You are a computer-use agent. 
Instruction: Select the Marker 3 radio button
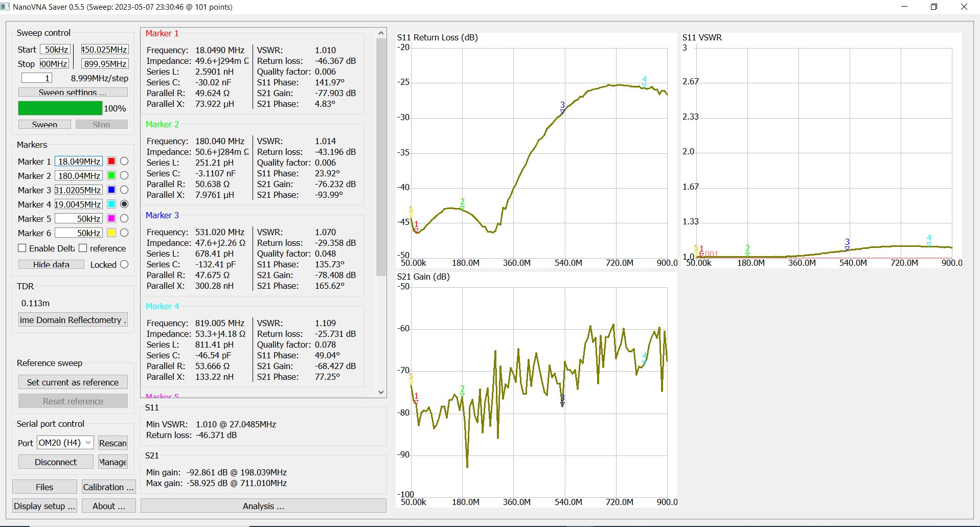coord(124,190)
